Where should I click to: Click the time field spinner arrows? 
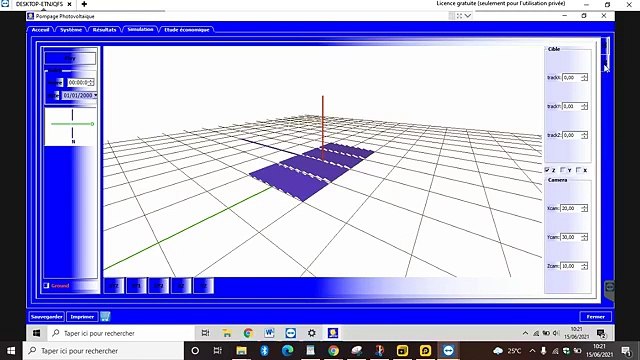(x=91, y=82)
